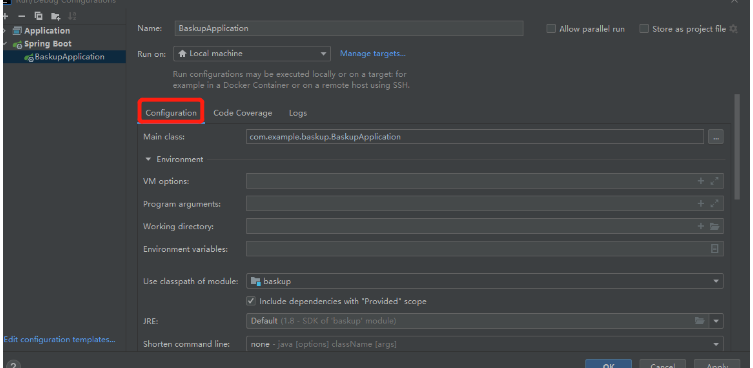Open help question mark button
Viewport: 753px width, 368px height.
pyautogui.click(x=13, y=365)
